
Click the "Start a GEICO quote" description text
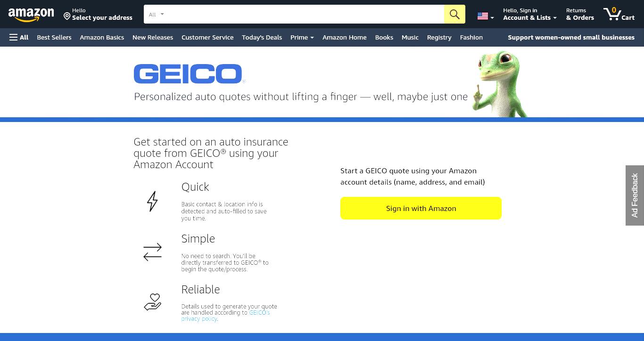point(413,176)
